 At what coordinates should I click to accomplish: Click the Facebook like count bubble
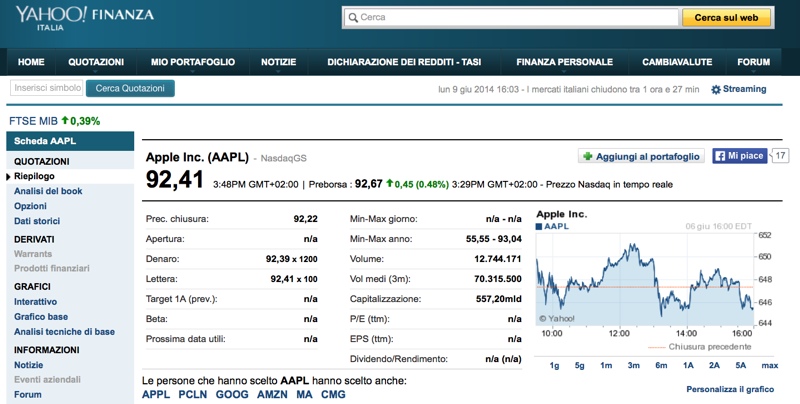point(781,156)
